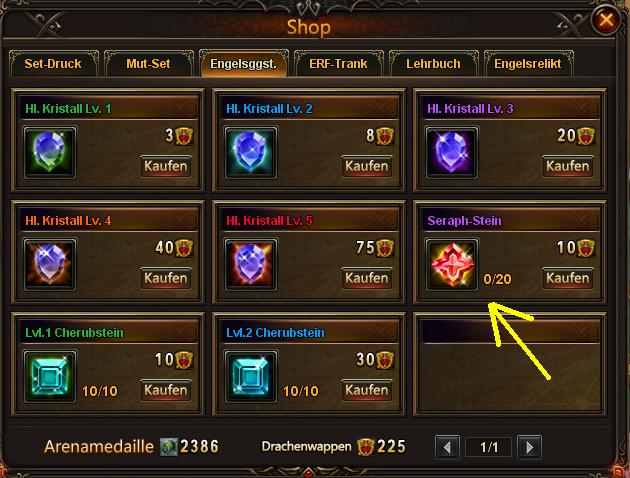This screenshot has width=630, height=478.
Task: Select the Hl. Kristall Lv. 2 gem icon
Action: (x=251, y=153)
